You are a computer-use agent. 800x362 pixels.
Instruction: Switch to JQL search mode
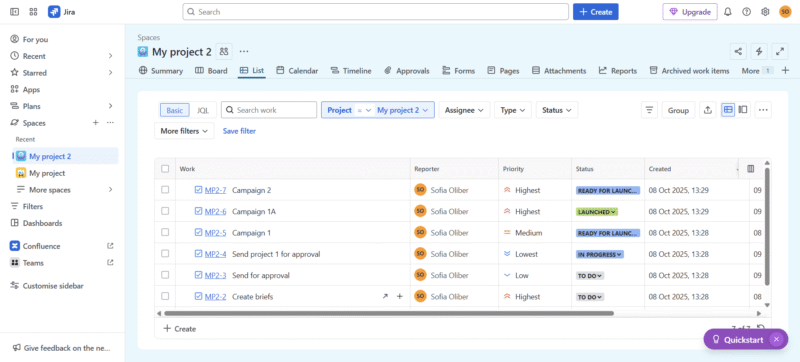[203, 110]
